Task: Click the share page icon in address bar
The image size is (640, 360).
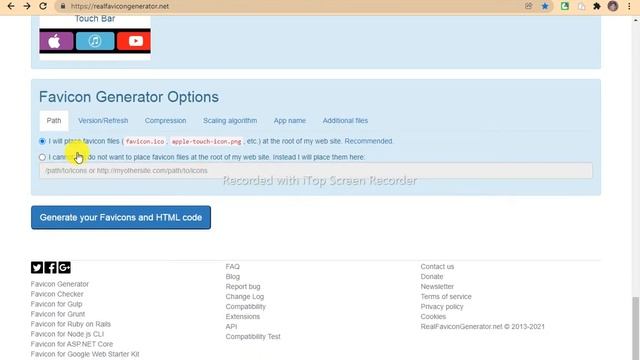Action: [x=529, y=6]
